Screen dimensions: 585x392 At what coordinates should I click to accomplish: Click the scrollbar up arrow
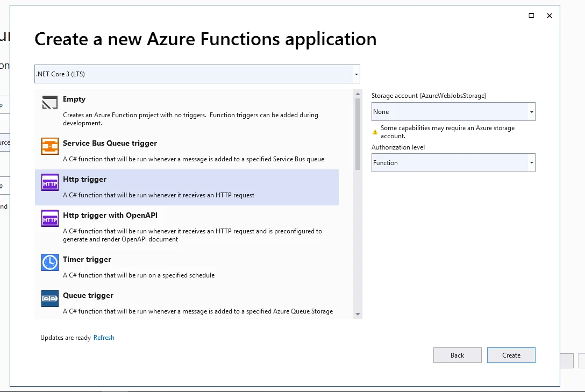coord(357,92)
